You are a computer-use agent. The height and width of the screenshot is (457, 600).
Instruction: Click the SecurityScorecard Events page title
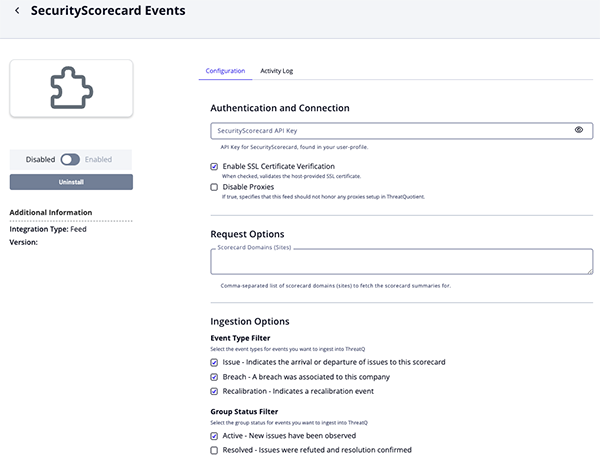pyautogui.click(x=108, y=11)
